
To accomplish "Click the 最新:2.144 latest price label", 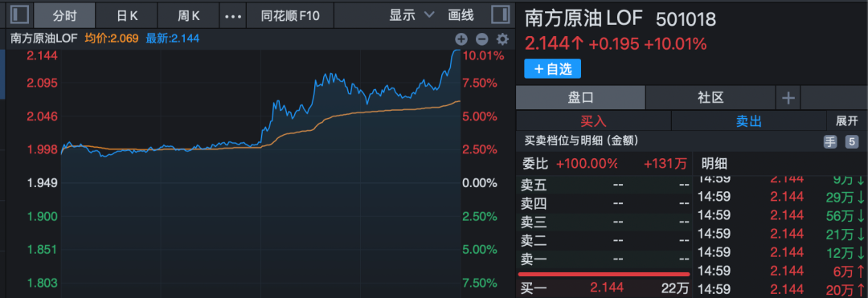I will click(172, 39).
